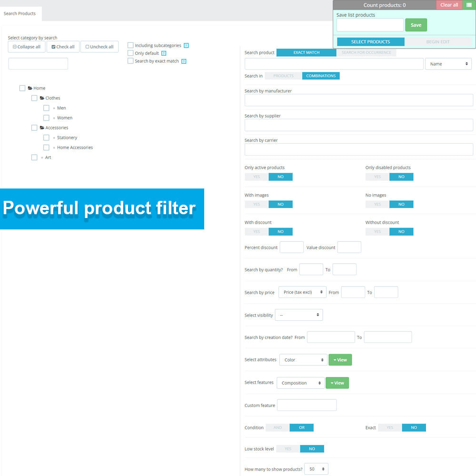476x476 pixels.
Task: Enable the Including subcategories checkbox
Action: click(130, 45)
